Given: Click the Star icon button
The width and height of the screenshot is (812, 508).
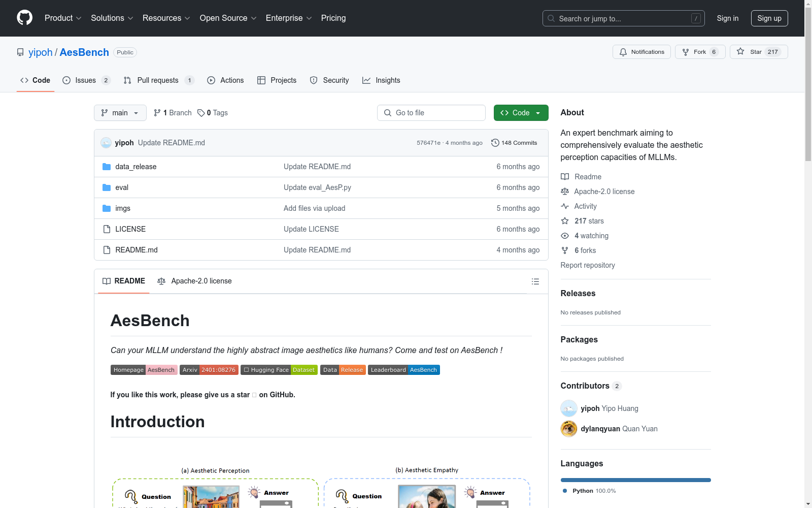Looking at the screenshot, I should click(x=740, y=52).
